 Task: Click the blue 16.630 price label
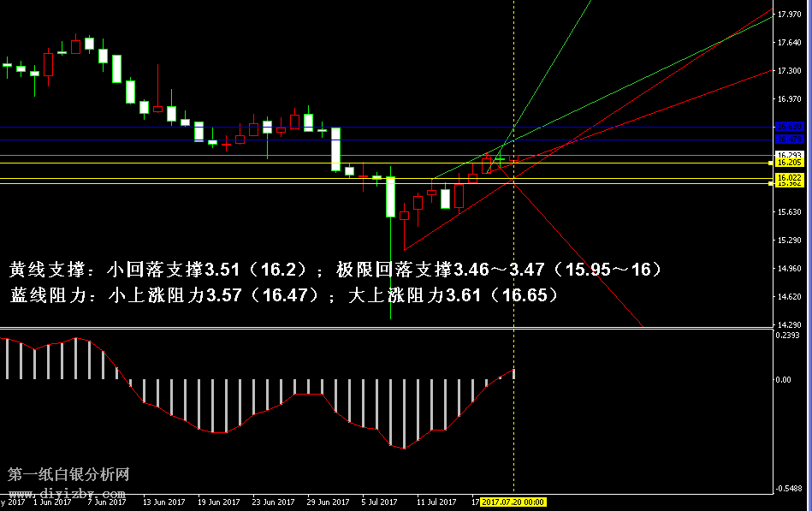pos(788,127)
